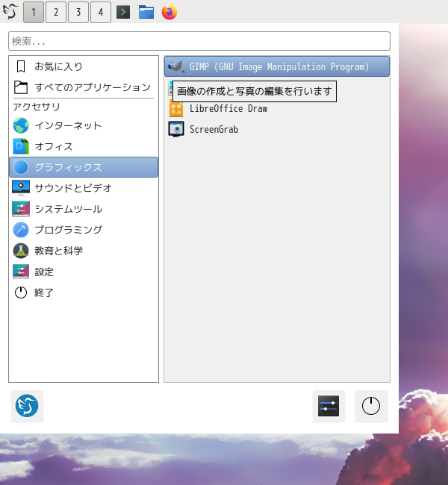448x485 pixels.
Task: Select the インターネット category
Action: (x=84, y=125)
